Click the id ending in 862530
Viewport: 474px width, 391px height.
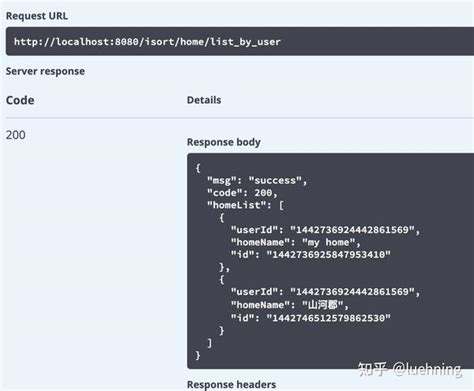(328, 318)
